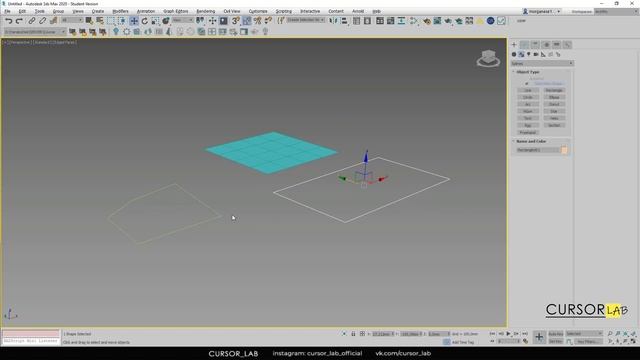Activate the Select and Rotate tool
The image size is (640, 360).
(x=144, y=20)
